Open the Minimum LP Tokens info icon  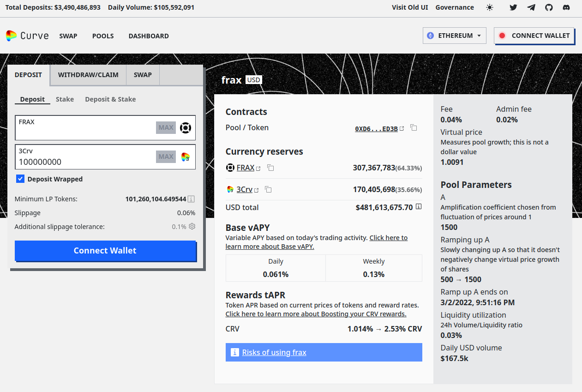[191, 199]
